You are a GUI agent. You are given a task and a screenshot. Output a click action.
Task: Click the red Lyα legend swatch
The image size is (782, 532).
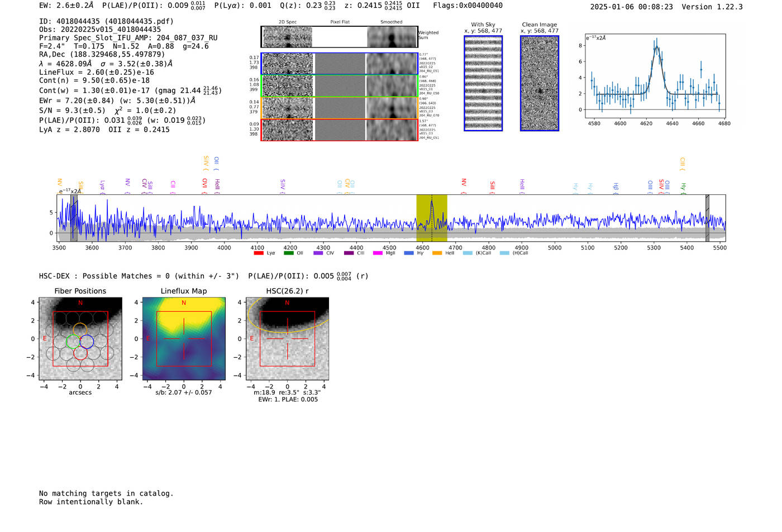pos(258,253)
